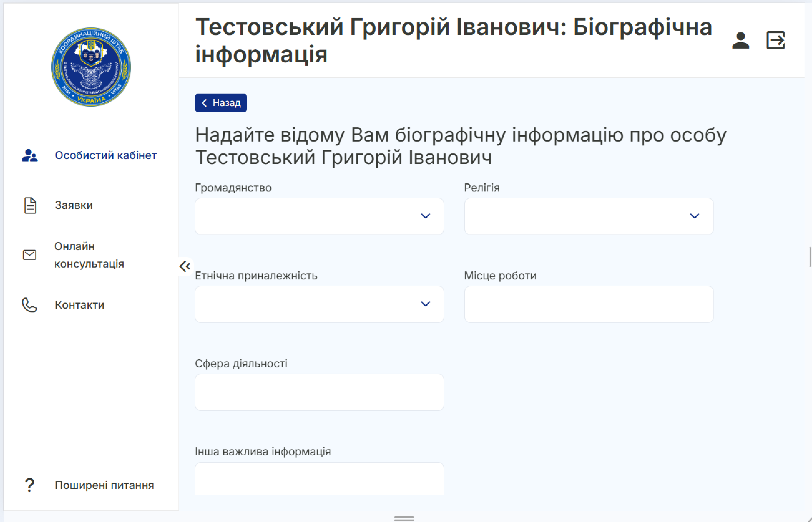This screenshot has width=812, height=522.
Task: Open the Релігія dropdown
Action: (x=589, y=216)
